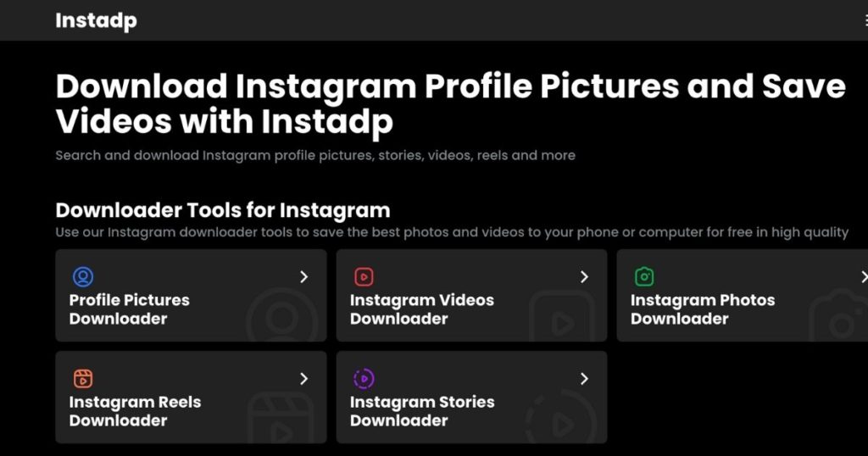Viewport: 868px width, 456px height.
Task: Open hamburger menu in top bar
Action: (865, 20)
